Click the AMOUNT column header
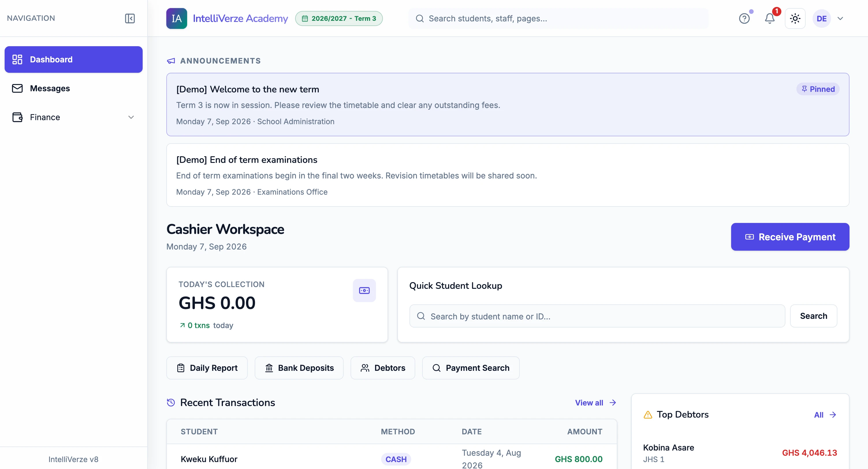The height and width of the screenshot is (469, 868). (x=585, y=431)
